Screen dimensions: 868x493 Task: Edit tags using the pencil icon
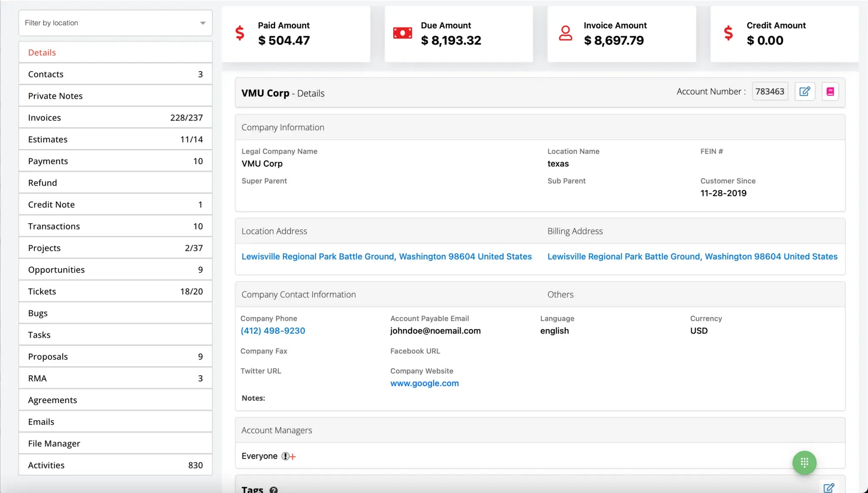829,487
